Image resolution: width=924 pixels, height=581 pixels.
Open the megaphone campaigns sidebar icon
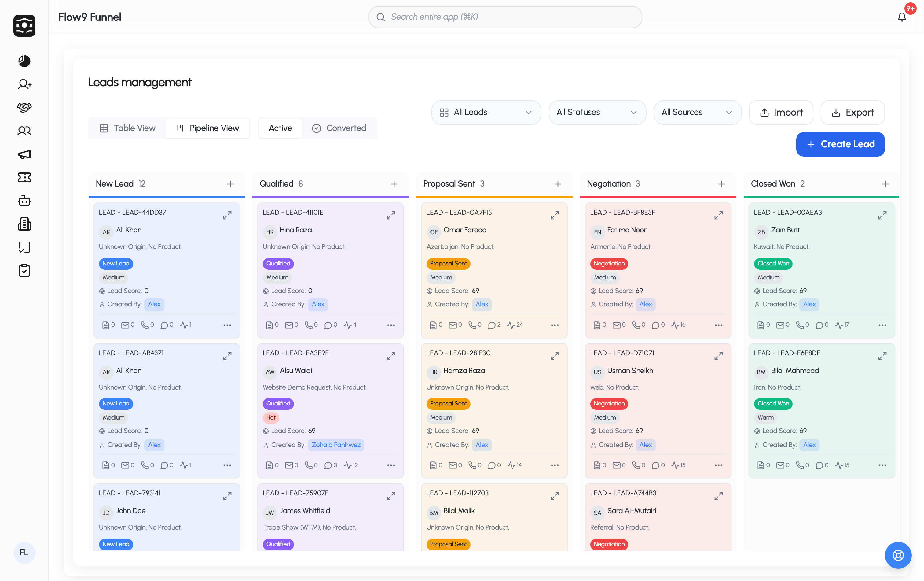(24, 154)
